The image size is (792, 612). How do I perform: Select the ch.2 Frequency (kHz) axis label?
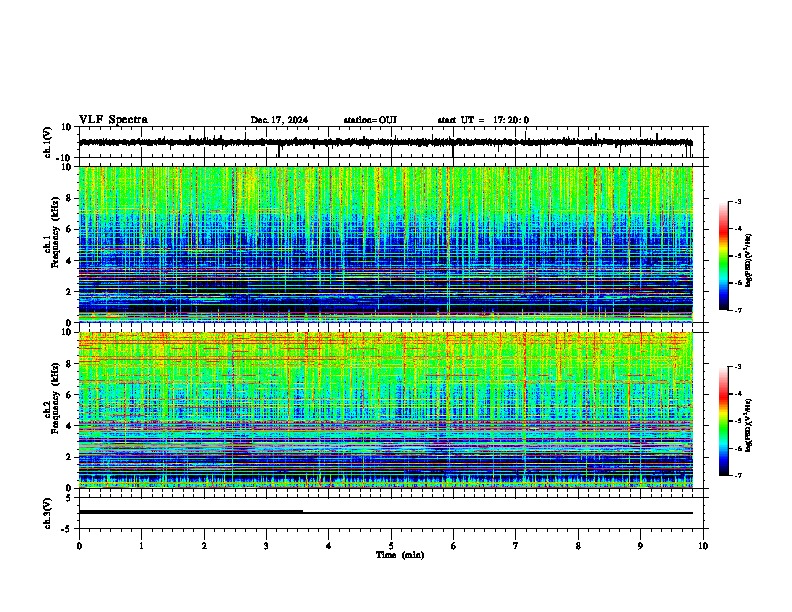55,399
